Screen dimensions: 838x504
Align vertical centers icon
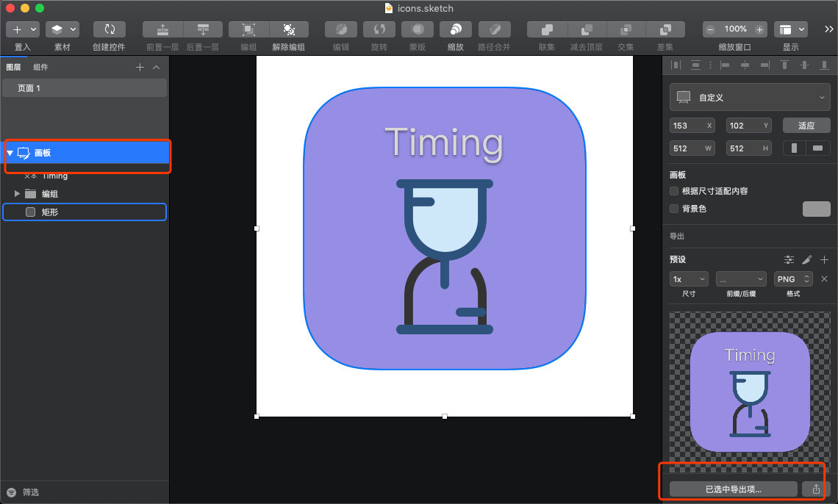click(804, 65)
